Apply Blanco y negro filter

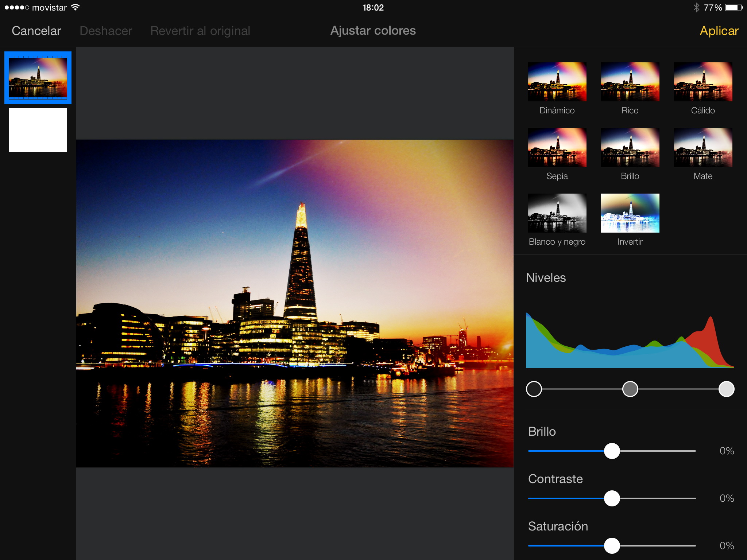pyautogui.click(x=557, y=213)
